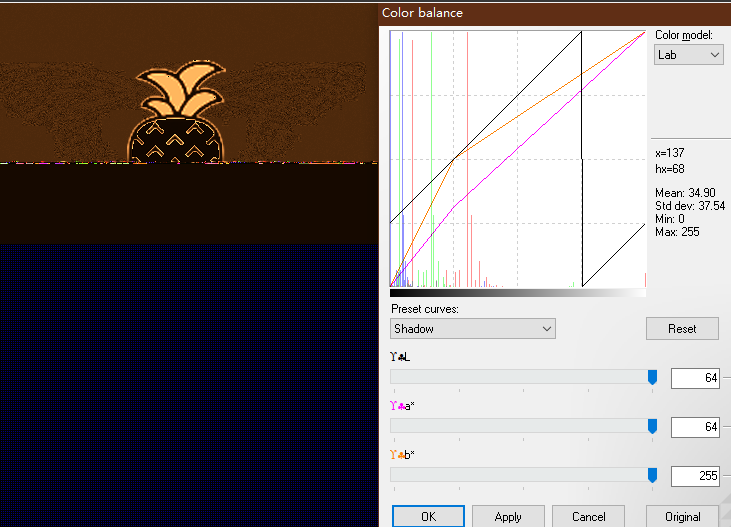Click the grayscale gradient bar below the graph
This screenshot has height=527, width=731.
pyautogui.click(x=517, y=293)
